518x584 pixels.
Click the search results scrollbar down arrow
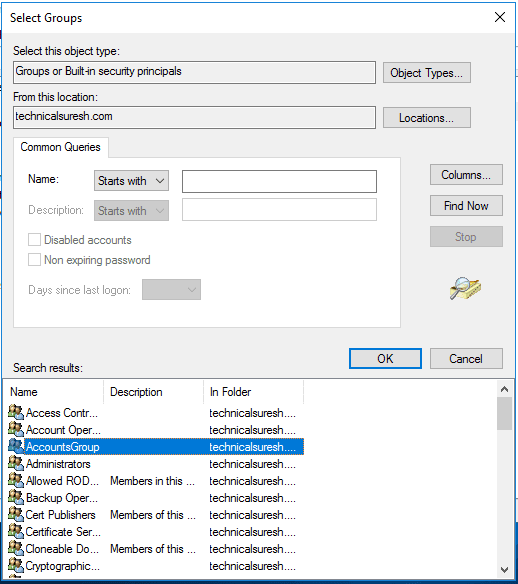[505, 569]
